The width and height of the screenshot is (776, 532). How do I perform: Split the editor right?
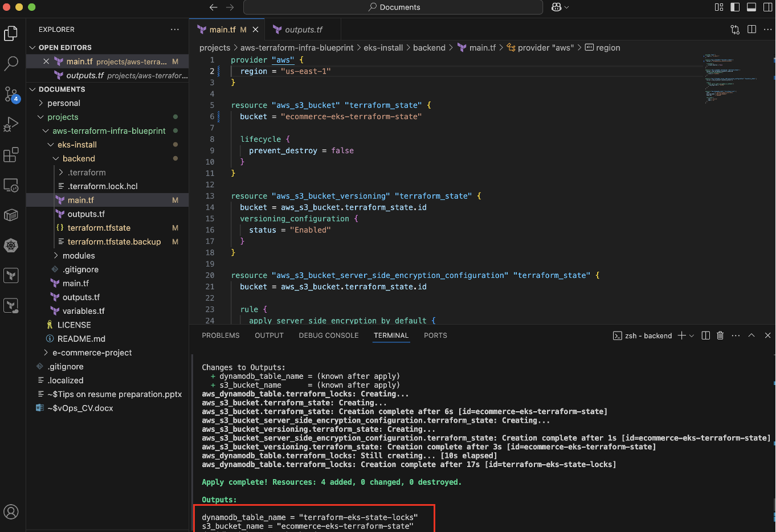pyautogui.click(x=752, y=30)
